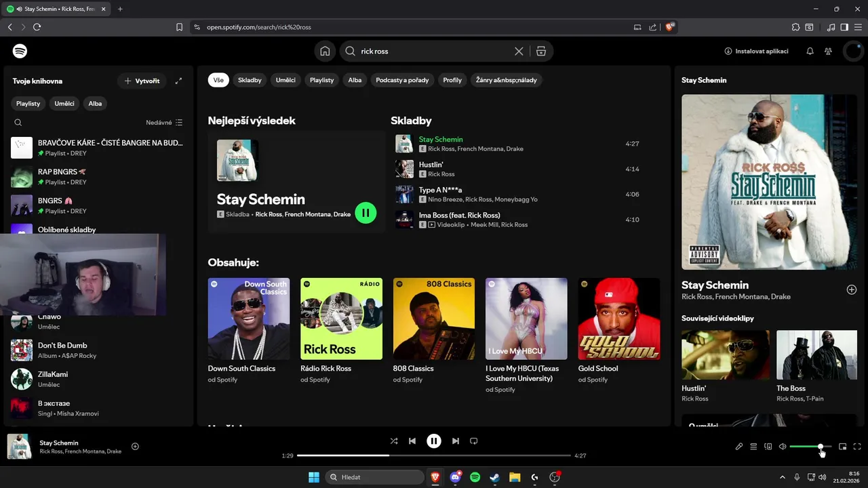Screen dimensions: 868x488
Task: Filter library by Umělci chip
Action: pos(64,104)
